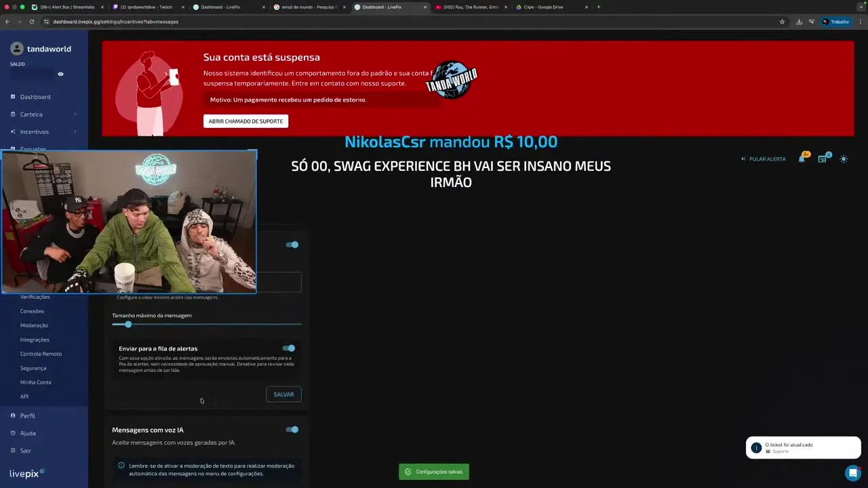Open Ajuda help section
Viewport: 868px width, 488px height.
coord(28,433)
